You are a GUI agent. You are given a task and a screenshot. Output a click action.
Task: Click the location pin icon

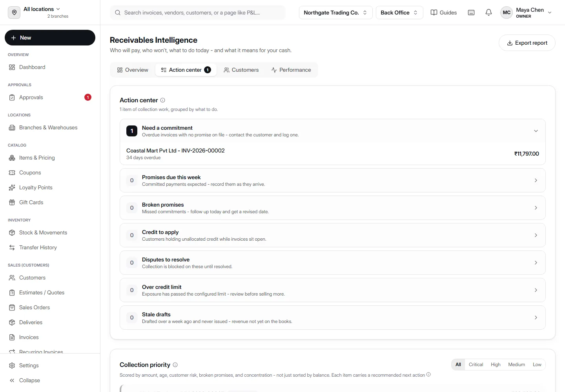(x=14, y=13)
